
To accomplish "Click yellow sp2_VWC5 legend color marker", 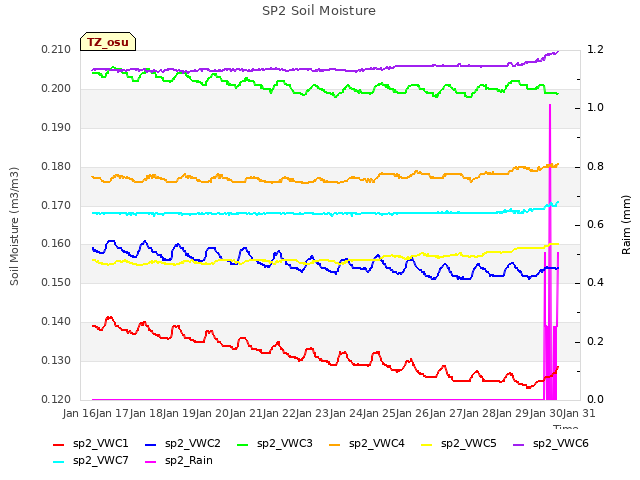I will [x=427, y=445].
